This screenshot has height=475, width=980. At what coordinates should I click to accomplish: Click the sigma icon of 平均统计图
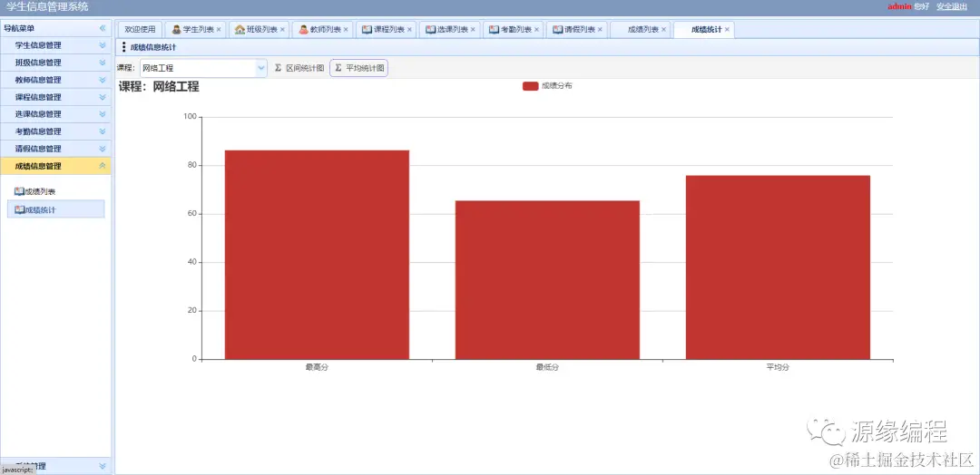[x=338, y=68]
